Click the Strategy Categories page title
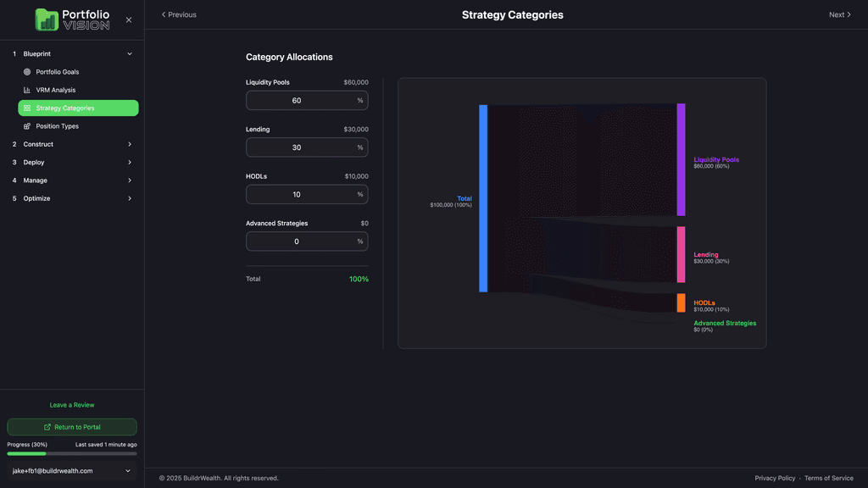868x488 pixels. 513,15
